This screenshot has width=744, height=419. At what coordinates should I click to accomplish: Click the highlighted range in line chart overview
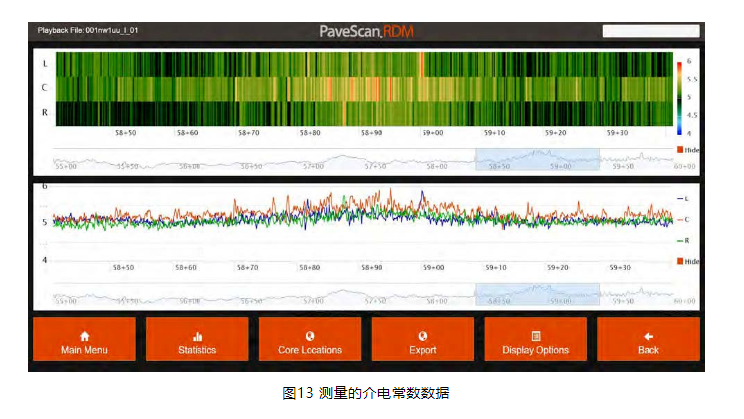click(x=537, y=294)
